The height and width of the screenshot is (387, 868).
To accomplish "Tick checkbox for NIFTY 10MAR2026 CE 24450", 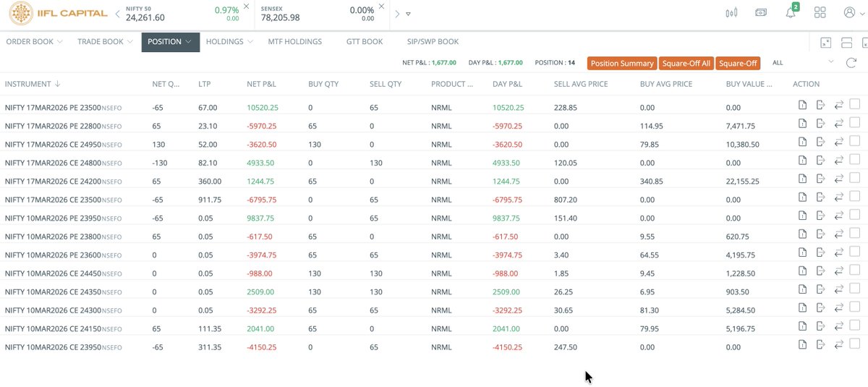I will 855,269.
